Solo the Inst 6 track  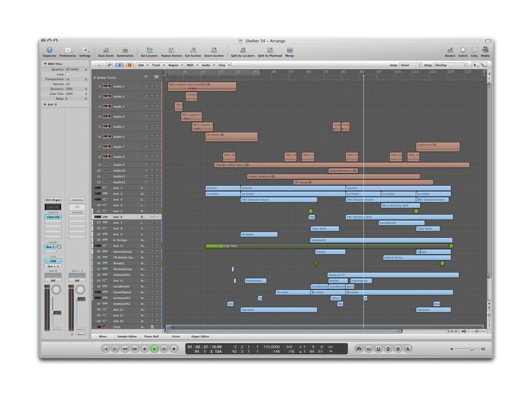pos(153,217)
